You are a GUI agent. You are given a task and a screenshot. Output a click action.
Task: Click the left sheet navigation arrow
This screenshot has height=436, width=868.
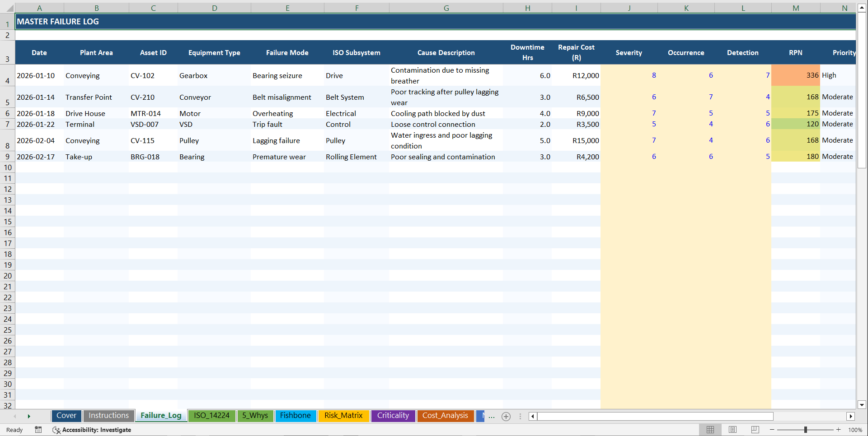[16, 416]
